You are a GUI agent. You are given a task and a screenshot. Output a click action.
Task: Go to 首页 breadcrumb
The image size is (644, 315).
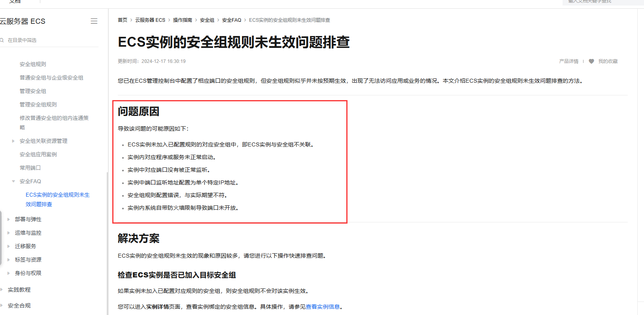point(123,20)
